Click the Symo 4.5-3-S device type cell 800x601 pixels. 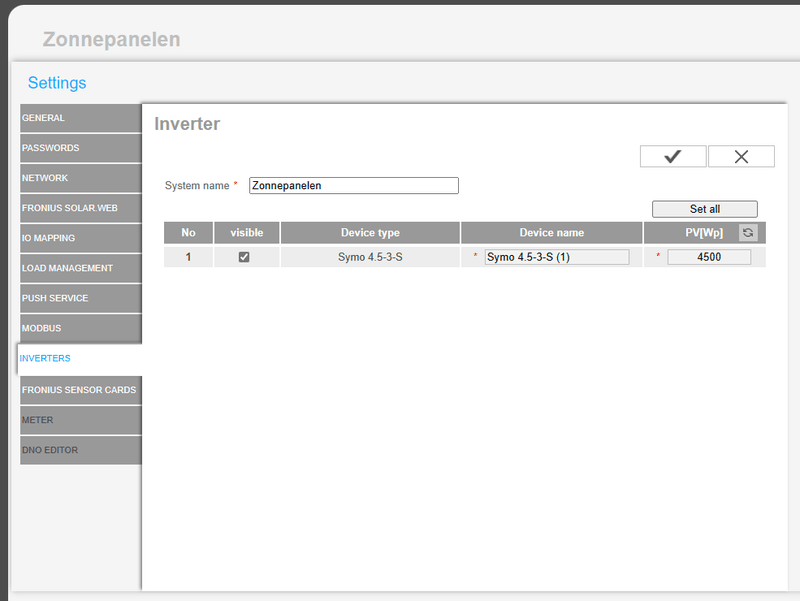[370, 257]
